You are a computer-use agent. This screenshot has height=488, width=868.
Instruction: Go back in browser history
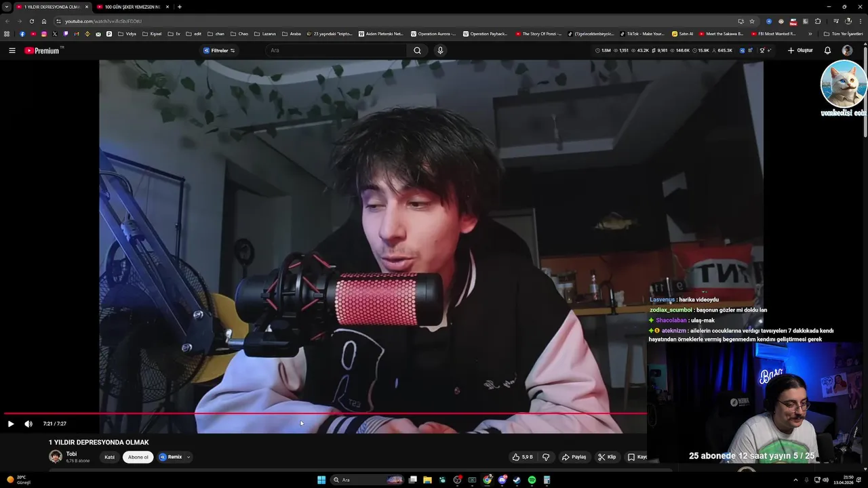(7, 21)
